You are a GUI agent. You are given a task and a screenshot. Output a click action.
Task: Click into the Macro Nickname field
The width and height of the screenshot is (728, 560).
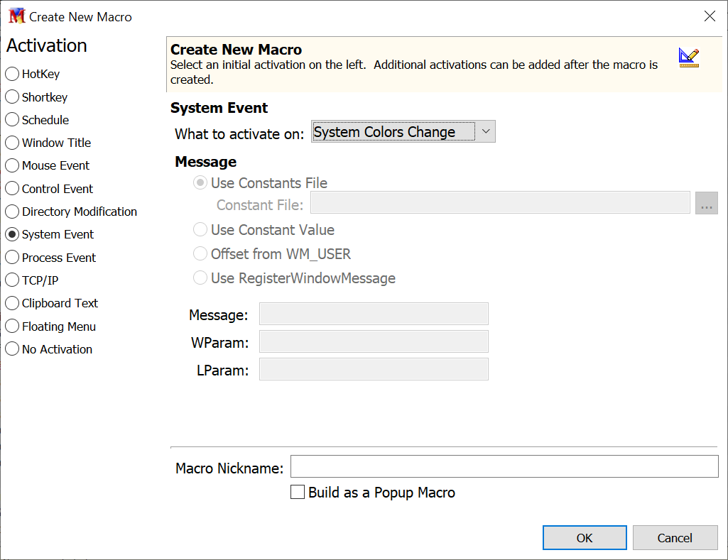[x=504, y=467]
